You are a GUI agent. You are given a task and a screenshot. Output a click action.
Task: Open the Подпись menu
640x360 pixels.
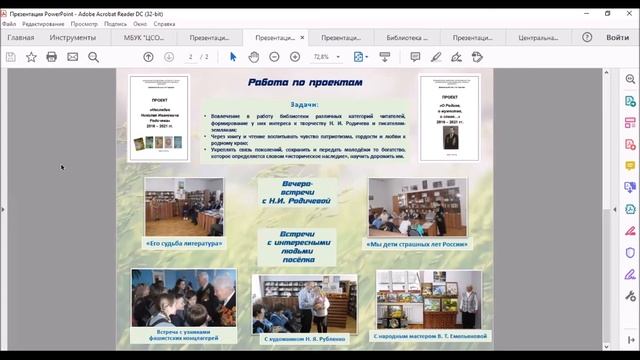click(116, 24)
